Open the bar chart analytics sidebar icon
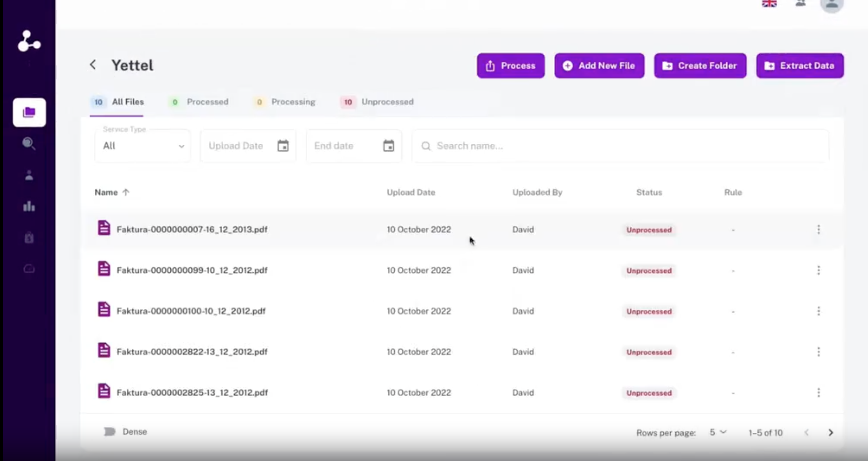Viewport: 868px width, 461px height. pyautogui.click(x=29, y=206)
